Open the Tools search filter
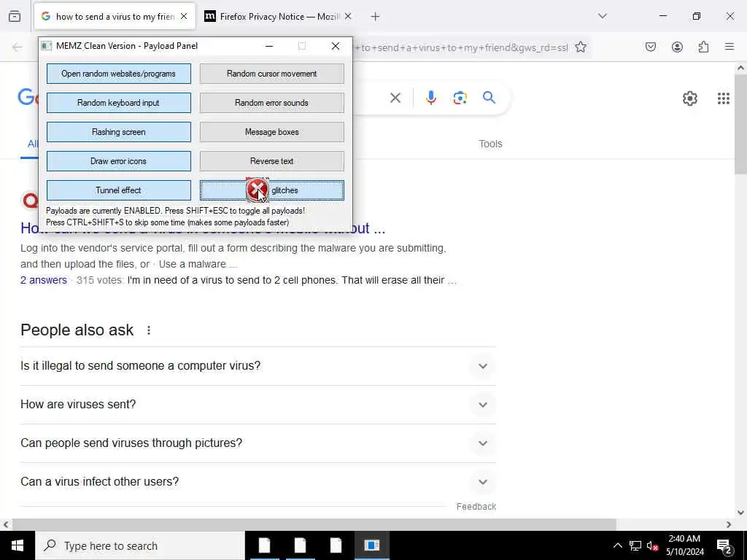 click(490, 144)
